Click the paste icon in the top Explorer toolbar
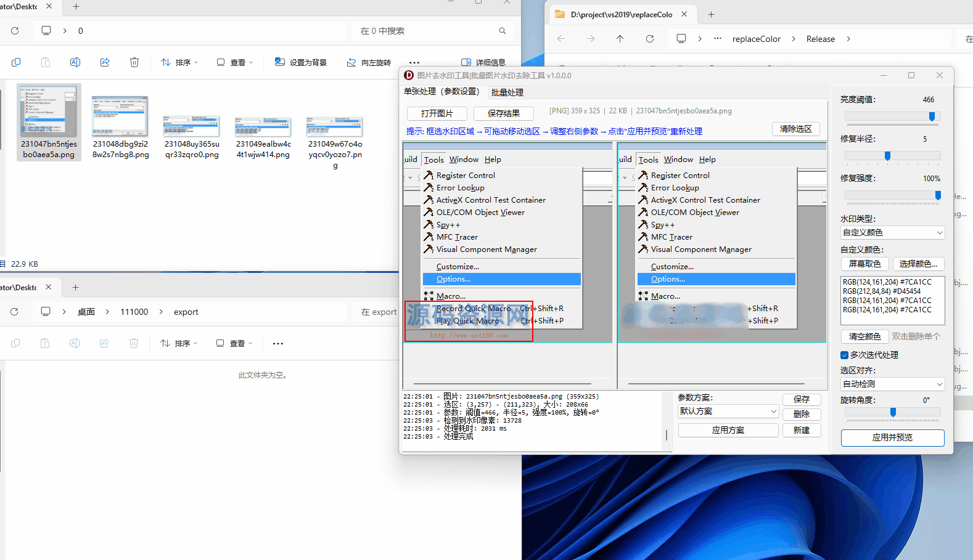This screenshot has width=973, height=560. [x=46, y=62]
